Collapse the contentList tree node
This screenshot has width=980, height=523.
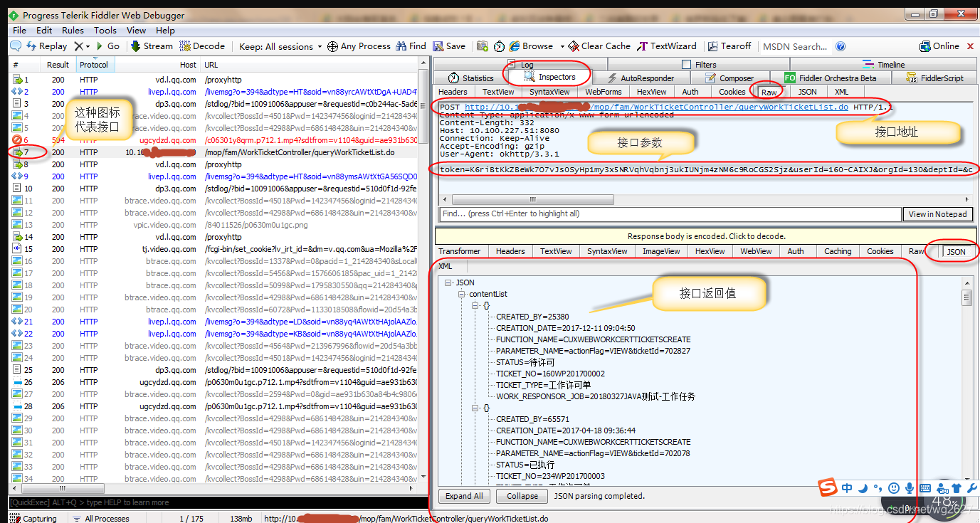[463, 294]
